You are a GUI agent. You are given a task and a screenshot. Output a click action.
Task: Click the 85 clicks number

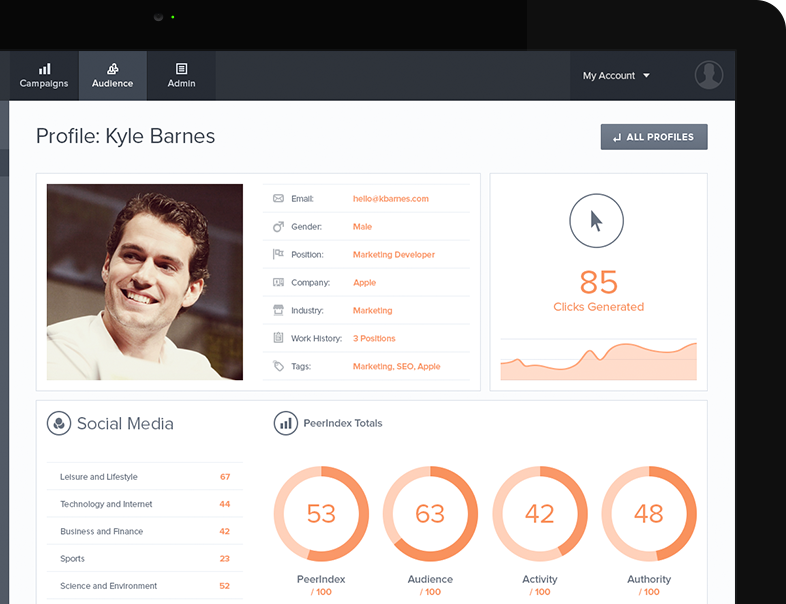point(599,282)
